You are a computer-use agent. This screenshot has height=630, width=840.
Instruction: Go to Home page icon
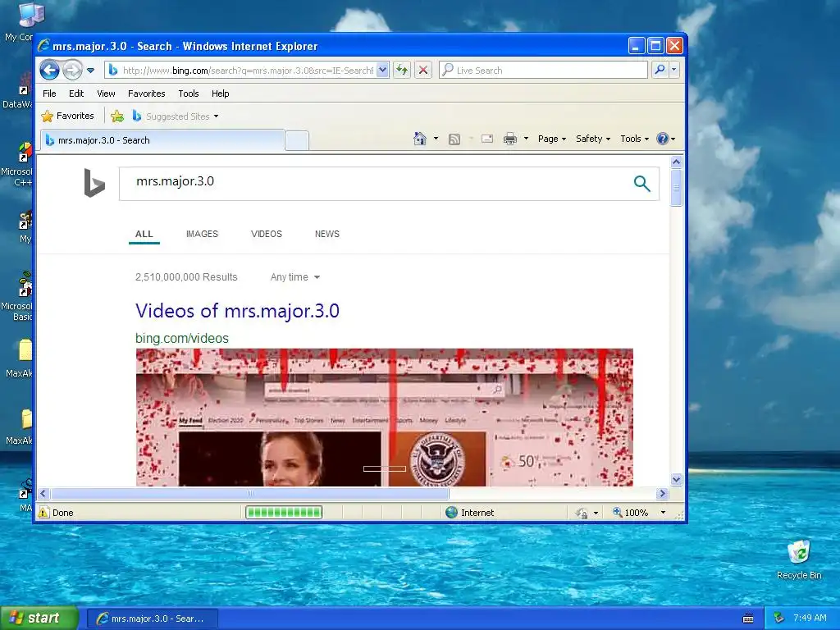pos(419,139)
